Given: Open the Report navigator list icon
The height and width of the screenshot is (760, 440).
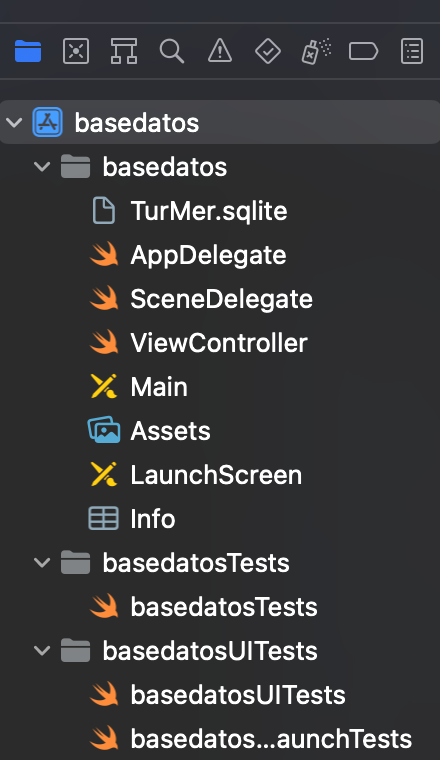Looking at the screenshot, I should click(x=412, y=51).
